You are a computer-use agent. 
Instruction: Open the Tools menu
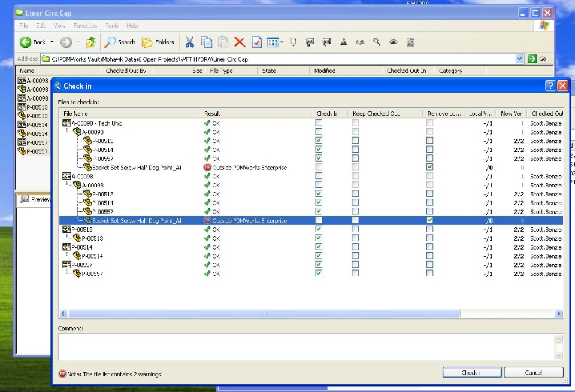112,25
